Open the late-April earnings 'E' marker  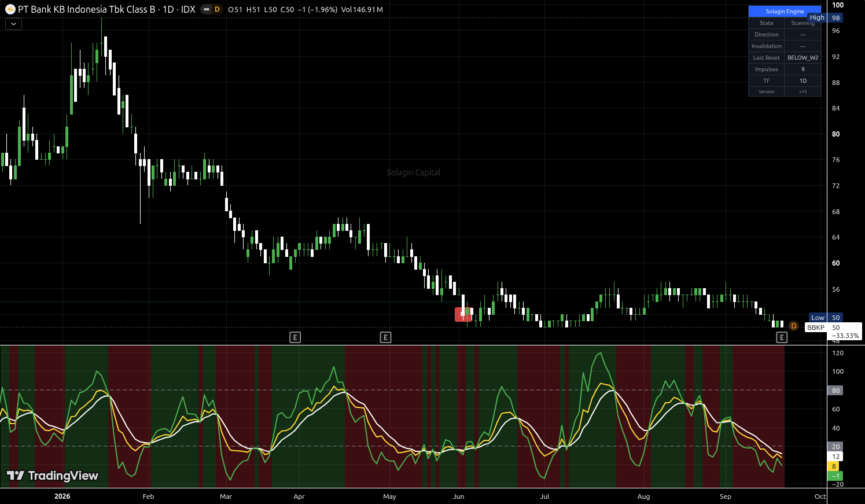385,337
